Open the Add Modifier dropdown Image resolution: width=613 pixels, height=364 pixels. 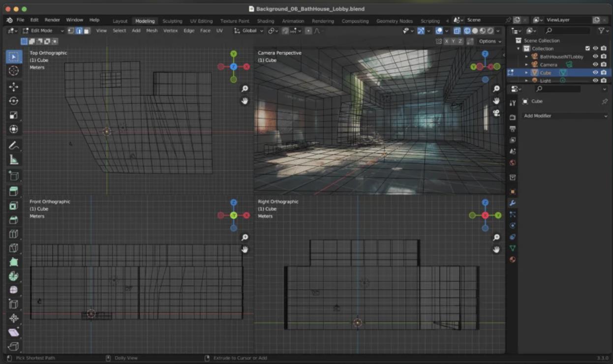click(566, 116)
